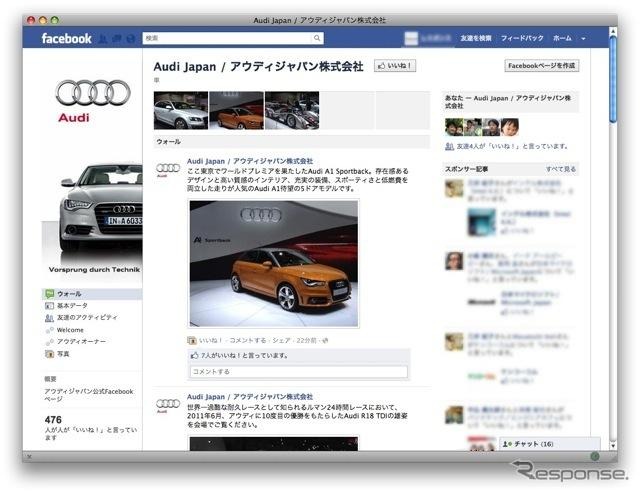Viewport: 640px width, 493px height.
Task: Open first post's Audi Japan author link
Action: pyautogui.click(x=250, y=161)
